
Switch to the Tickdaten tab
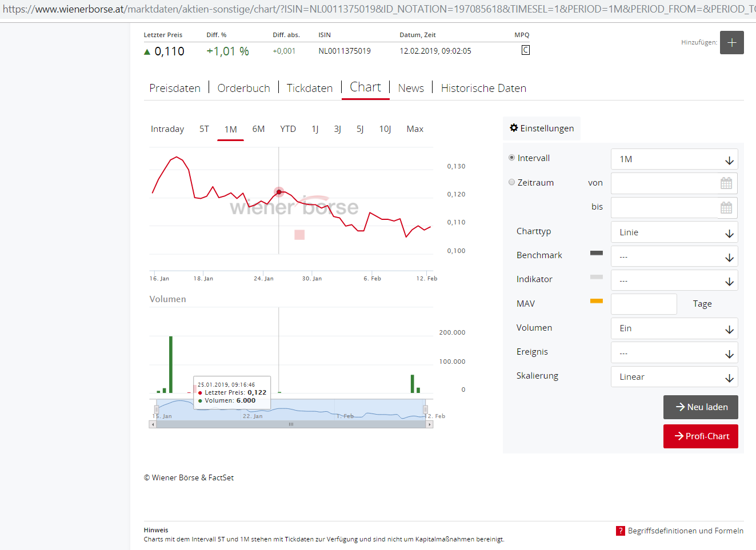[309, 88]
